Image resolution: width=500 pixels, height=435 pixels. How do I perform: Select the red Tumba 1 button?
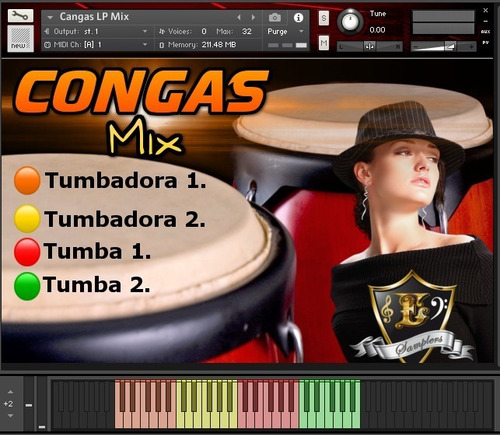[27, 252]
